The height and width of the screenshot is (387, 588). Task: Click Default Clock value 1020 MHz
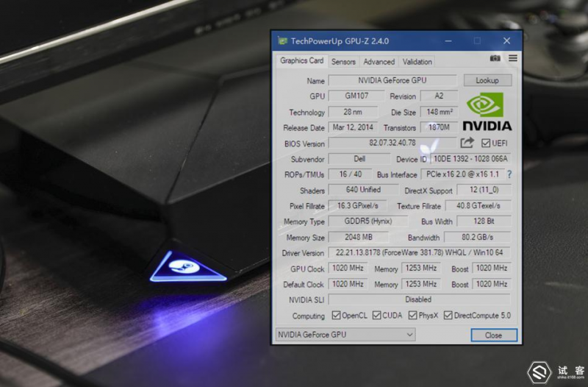[x=348, y=284]
